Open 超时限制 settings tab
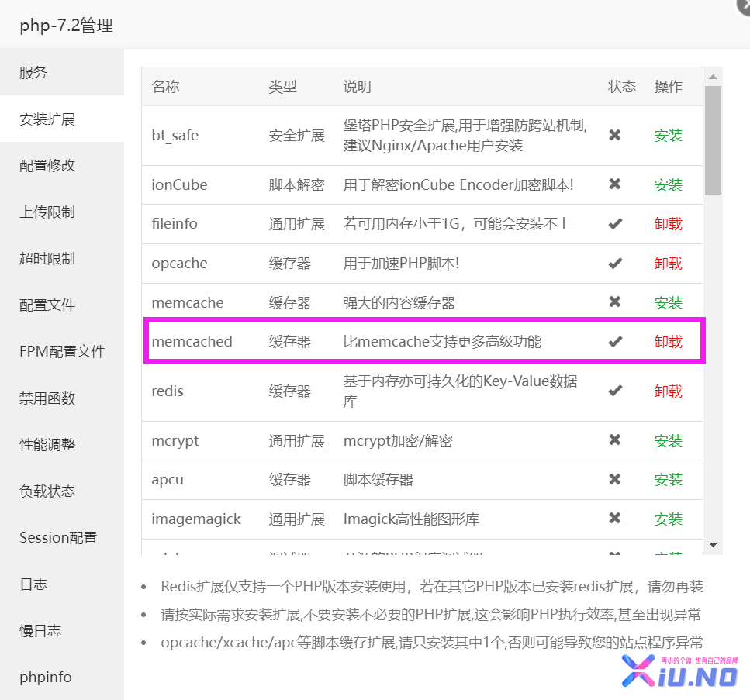This screenshot has width=750, height=700. 62,258
